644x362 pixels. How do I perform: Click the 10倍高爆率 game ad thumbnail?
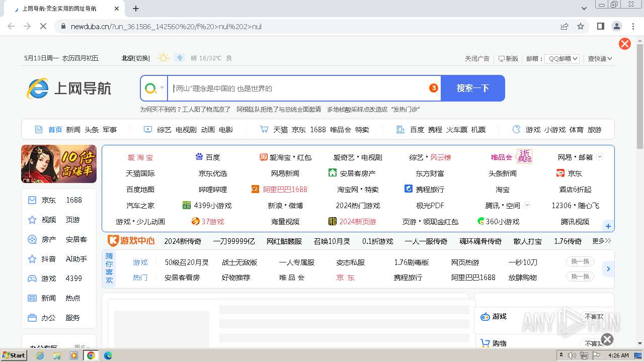click(x=59, y=164)
